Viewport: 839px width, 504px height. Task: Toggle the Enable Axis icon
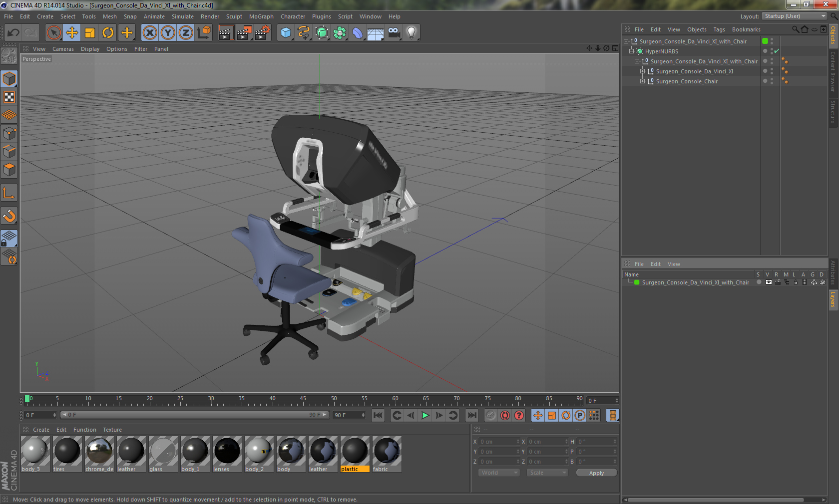[9, 193]
